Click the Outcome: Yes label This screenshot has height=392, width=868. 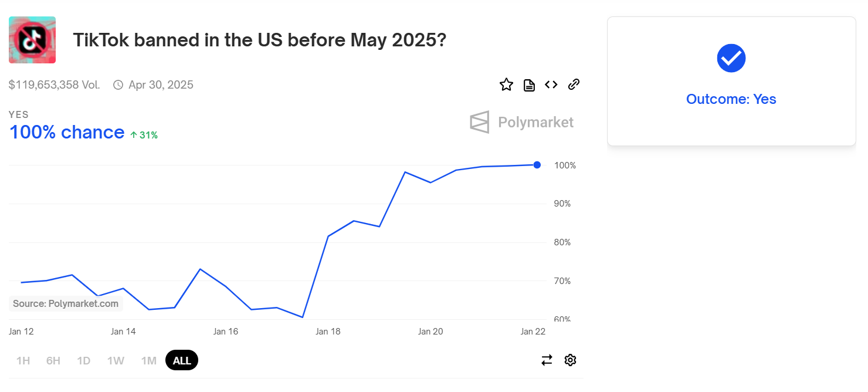point(731,99)
